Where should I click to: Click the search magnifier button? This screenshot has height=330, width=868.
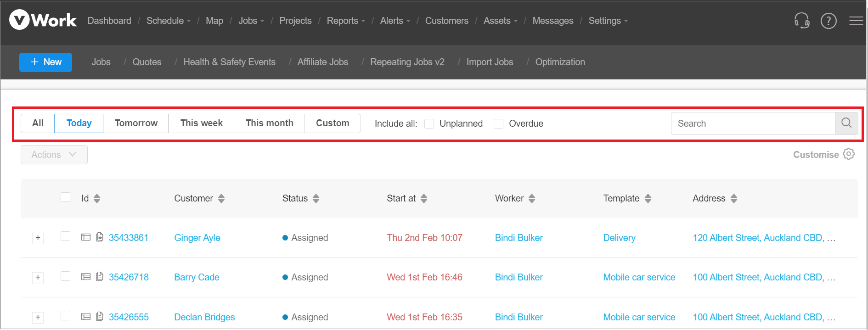tap(846, 123)
